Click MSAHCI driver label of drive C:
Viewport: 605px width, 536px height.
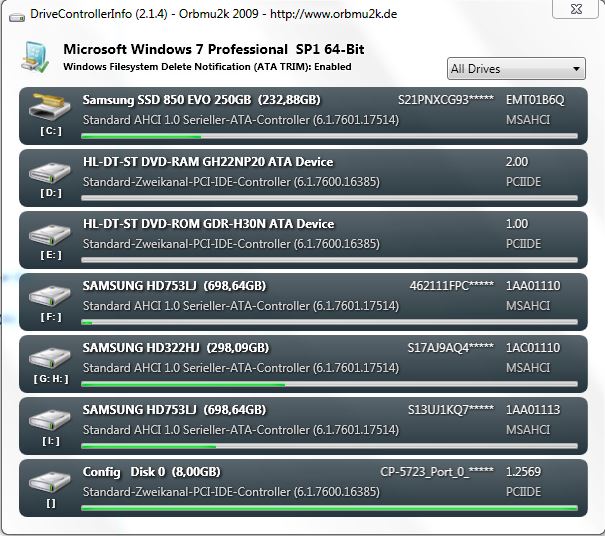pyautogui.click(x=528, y=120)
